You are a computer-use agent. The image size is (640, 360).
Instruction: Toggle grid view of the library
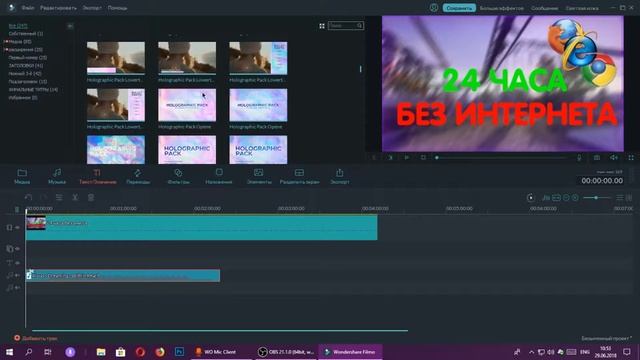pyautogui.click(x=322, y=26)
